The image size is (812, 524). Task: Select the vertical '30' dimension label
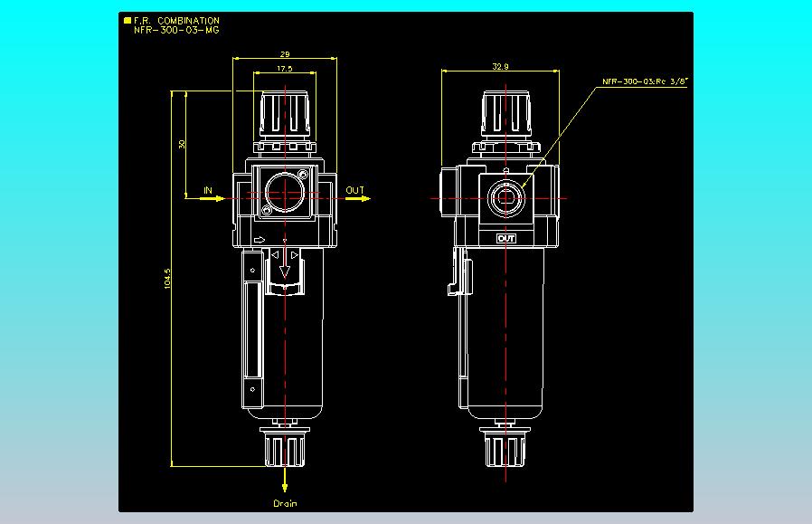coord(181,144)
